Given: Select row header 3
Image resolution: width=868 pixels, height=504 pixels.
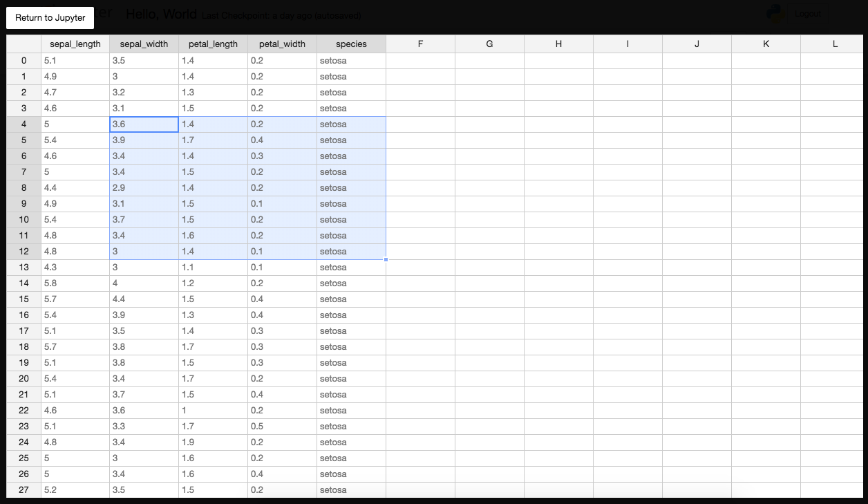Looking at the screenshot, I should (x=23, y=109).
